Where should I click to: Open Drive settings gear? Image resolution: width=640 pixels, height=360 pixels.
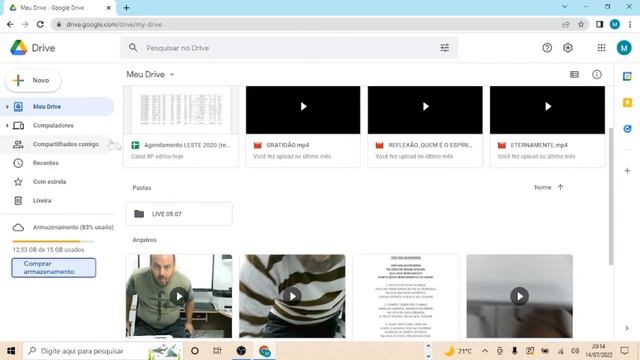click(568, 48)
